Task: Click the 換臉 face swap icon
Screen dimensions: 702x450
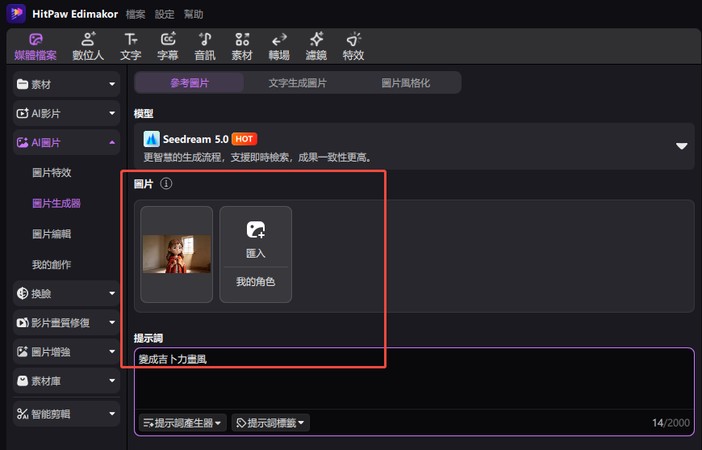Action: [x=22, y=293]
